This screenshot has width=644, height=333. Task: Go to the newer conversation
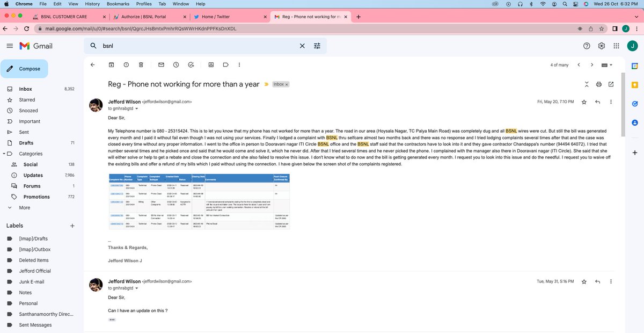[x=579, y=64]
